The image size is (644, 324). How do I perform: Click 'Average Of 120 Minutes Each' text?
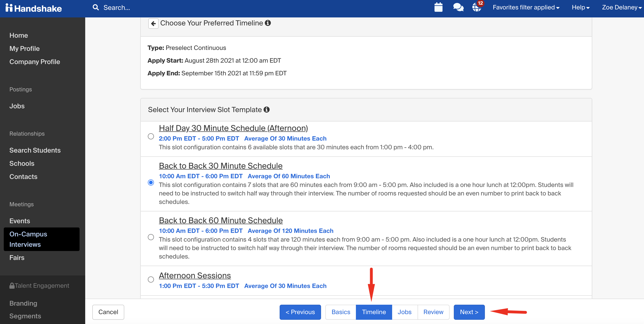pos(290,231)
